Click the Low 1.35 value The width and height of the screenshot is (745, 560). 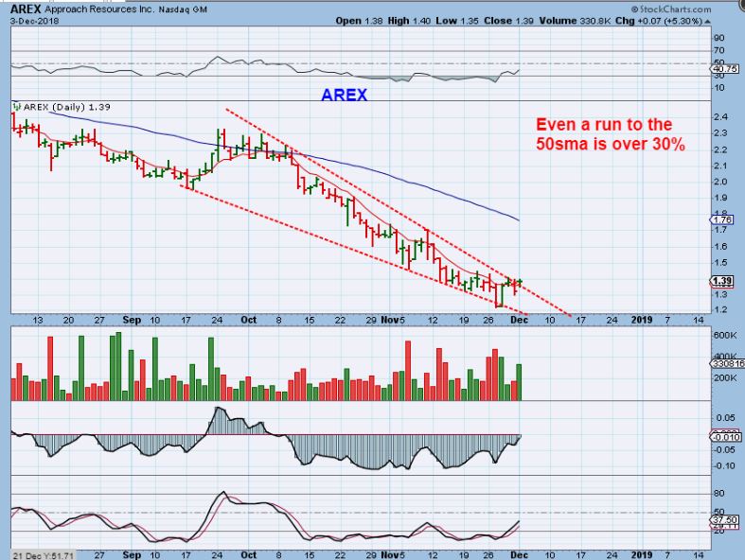pyautogui.click(x=457, y=21)
